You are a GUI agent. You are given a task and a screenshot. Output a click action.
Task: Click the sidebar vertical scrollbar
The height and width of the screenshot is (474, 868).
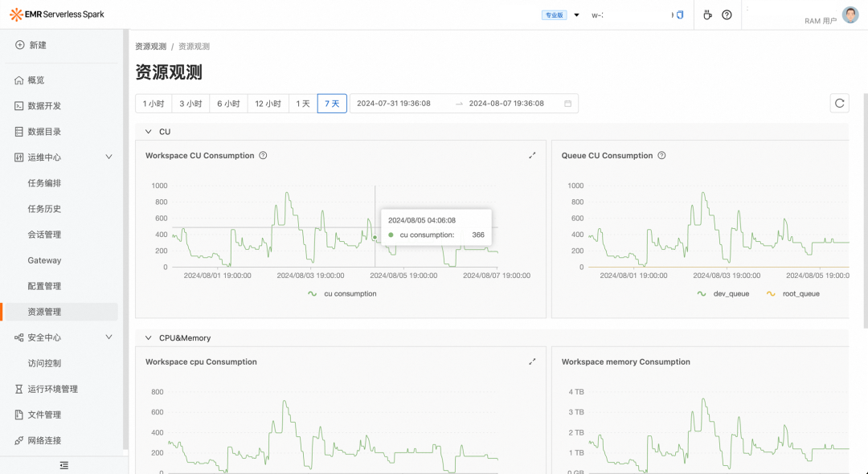(x=125, y=239)
